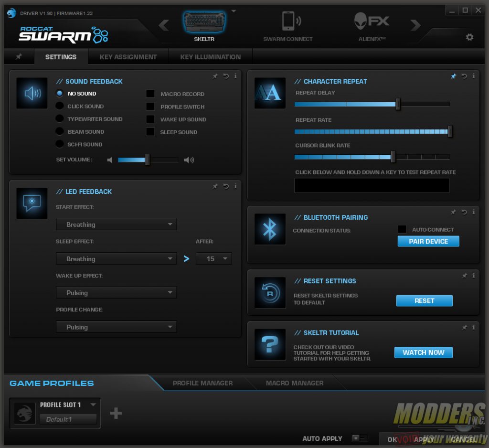Viewport: 489px width, 448px height.
Task: Open the Swarm Connect phone icon
Action: click(x=291, y=21)
